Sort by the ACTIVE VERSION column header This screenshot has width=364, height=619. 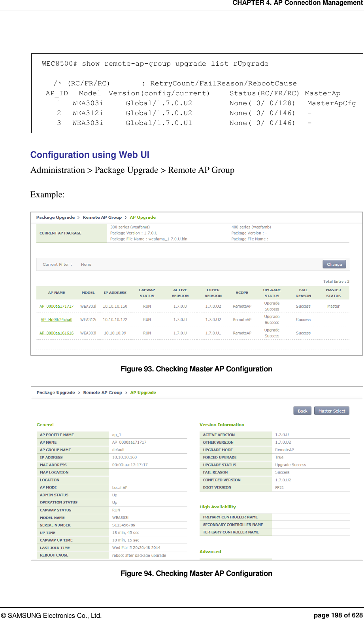pyautogui.click(x=180, y=293)
